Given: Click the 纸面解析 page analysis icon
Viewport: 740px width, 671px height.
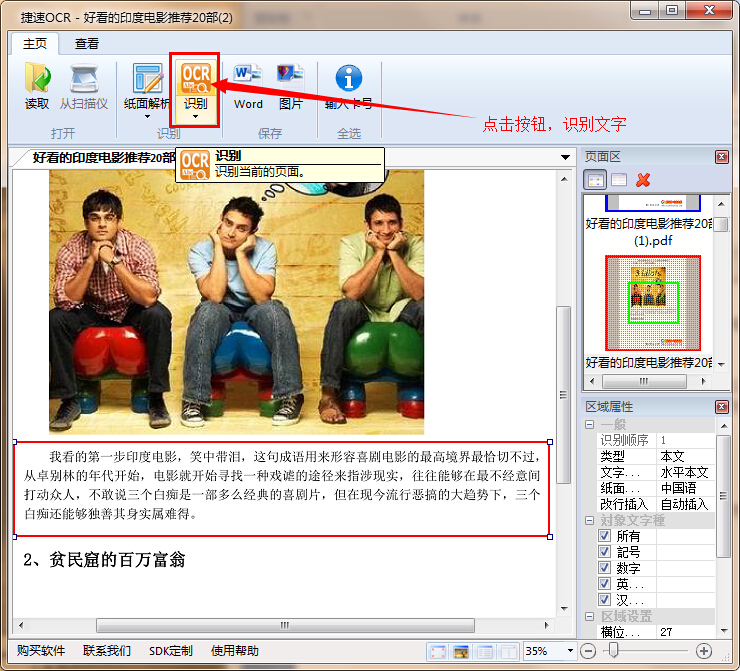Looking at the screenshot, I should point(147,78).
